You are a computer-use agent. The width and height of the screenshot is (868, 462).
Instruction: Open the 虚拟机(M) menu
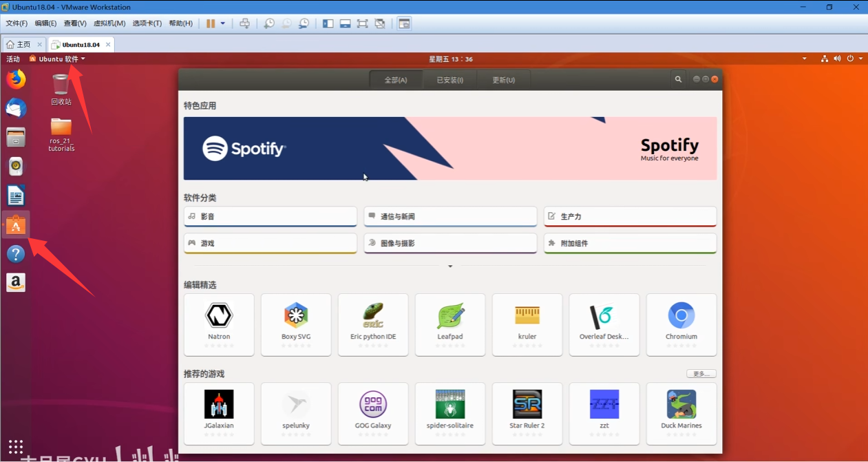[109, 23]
